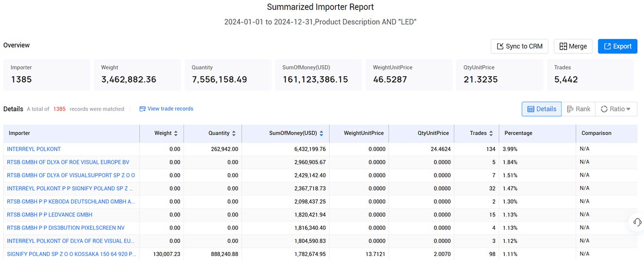
Task: Open View trade records link
Action: click(166, 109)
